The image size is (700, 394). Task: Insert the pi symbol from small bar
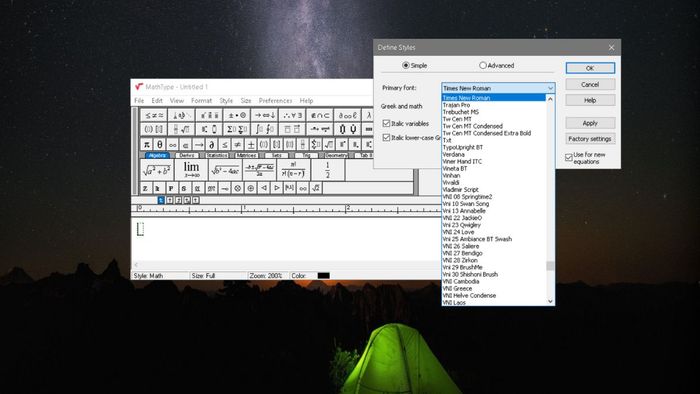click(x=146, y=145)
